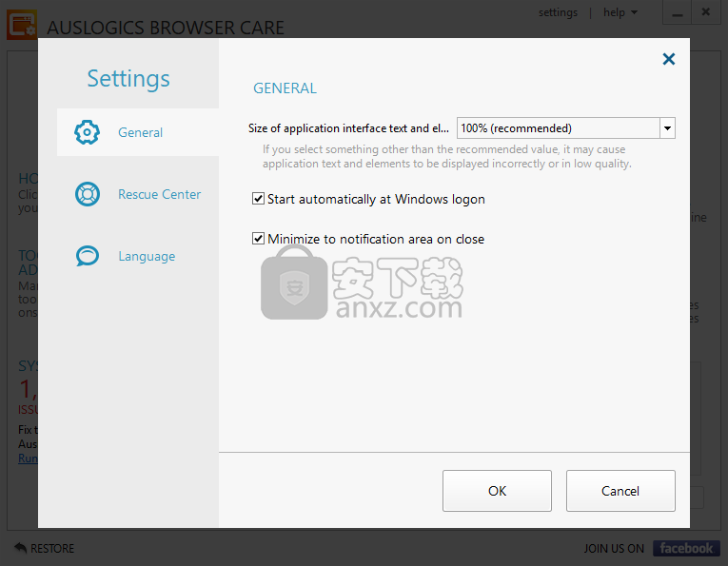
Task: Click the recommended value warning text
Action: pos(446,156)
